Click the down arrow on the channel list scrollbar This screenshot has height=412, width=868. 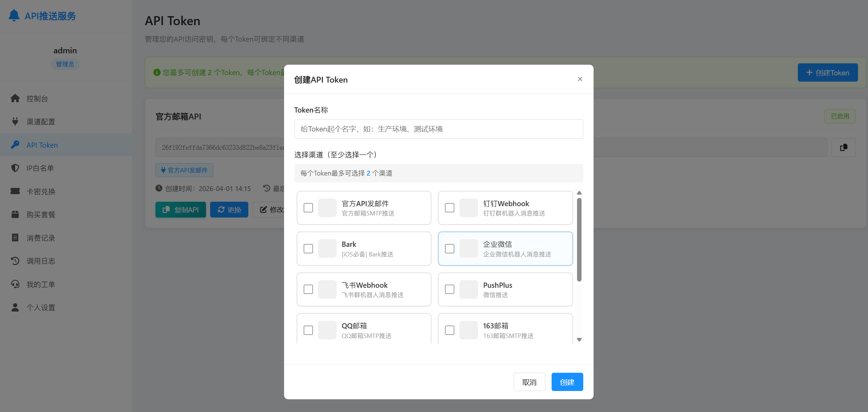579,339
